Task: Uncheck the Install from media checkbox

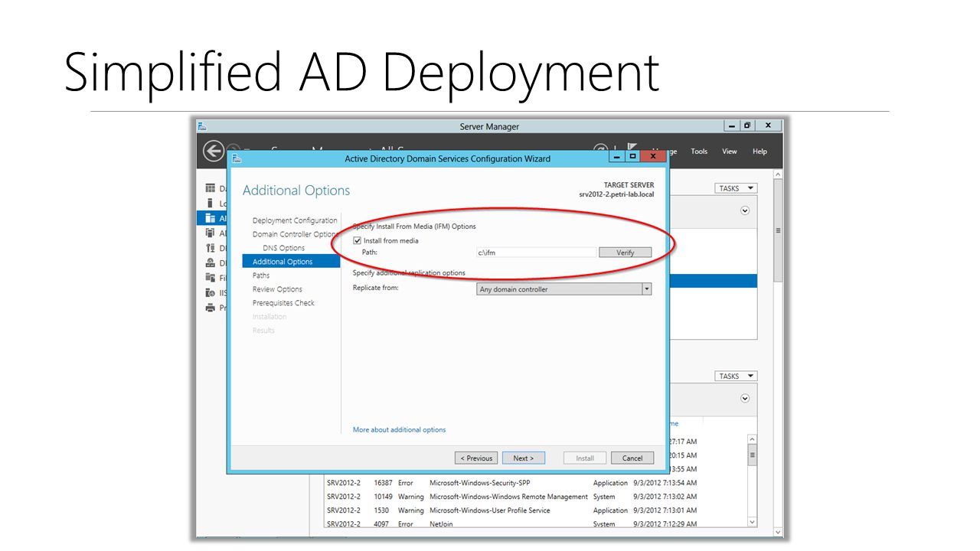Action: [357, 241]
